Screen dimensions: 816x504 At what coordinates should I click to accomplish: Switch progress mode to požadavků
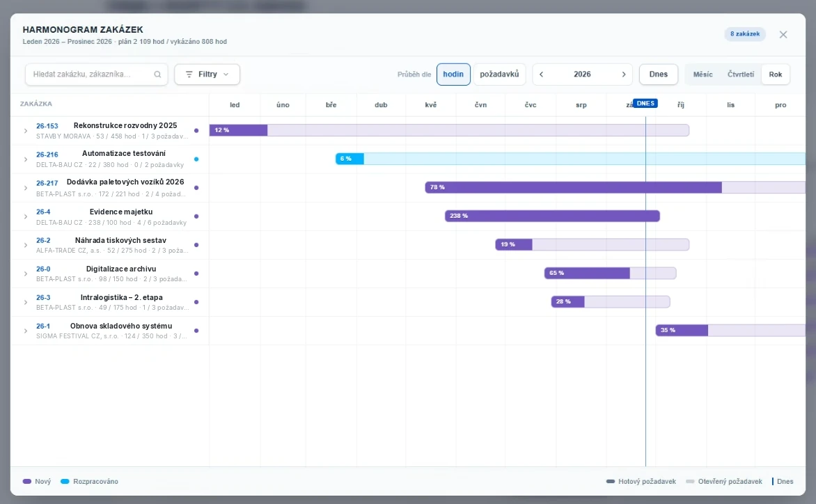499,74
